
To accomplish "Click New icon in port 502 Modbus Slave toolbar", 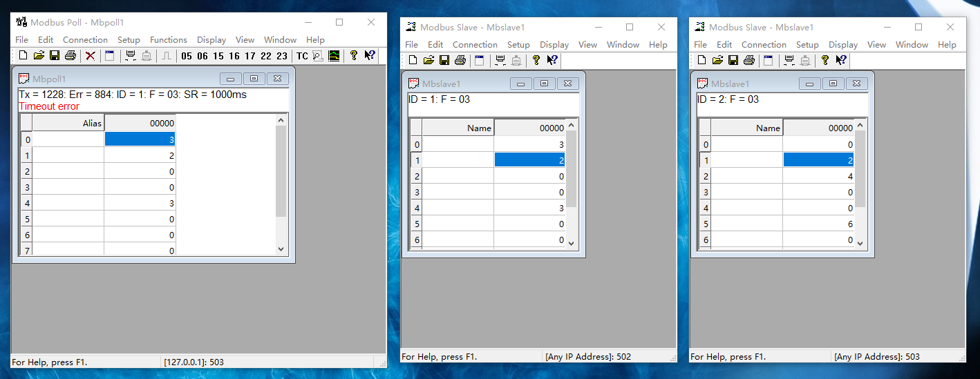I will (413, 60).
